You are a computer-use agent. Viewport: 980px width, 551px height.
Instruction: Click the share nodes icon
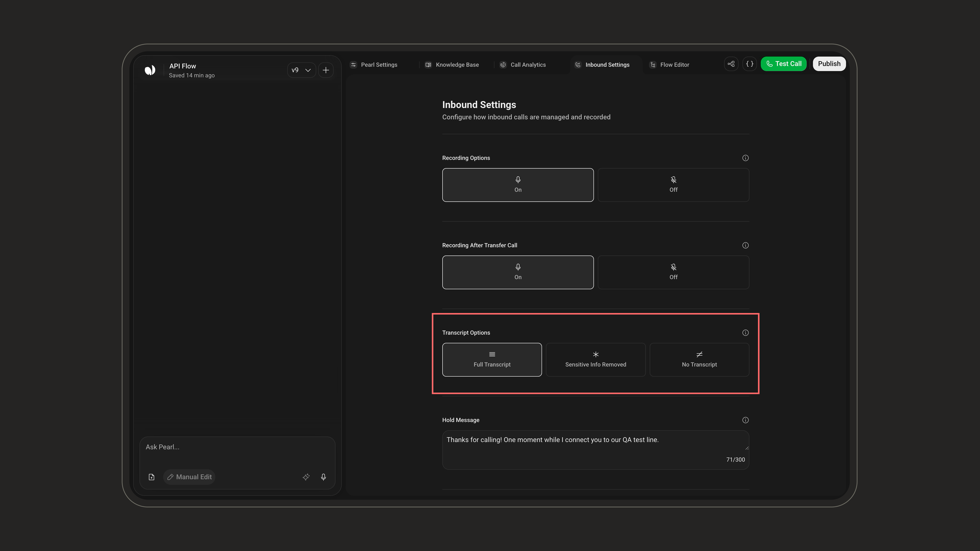(731, 64)
